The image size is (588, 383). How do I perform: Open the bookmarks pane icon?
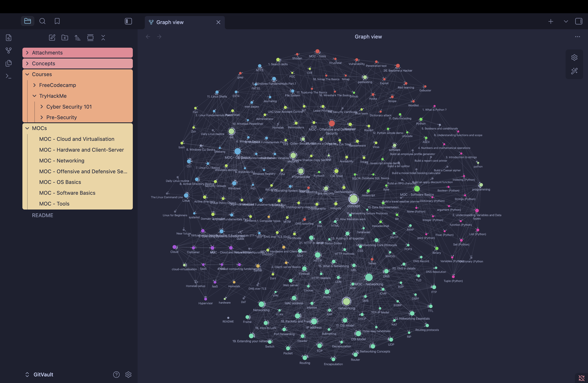pyautogui.click(x=57, y=21)
